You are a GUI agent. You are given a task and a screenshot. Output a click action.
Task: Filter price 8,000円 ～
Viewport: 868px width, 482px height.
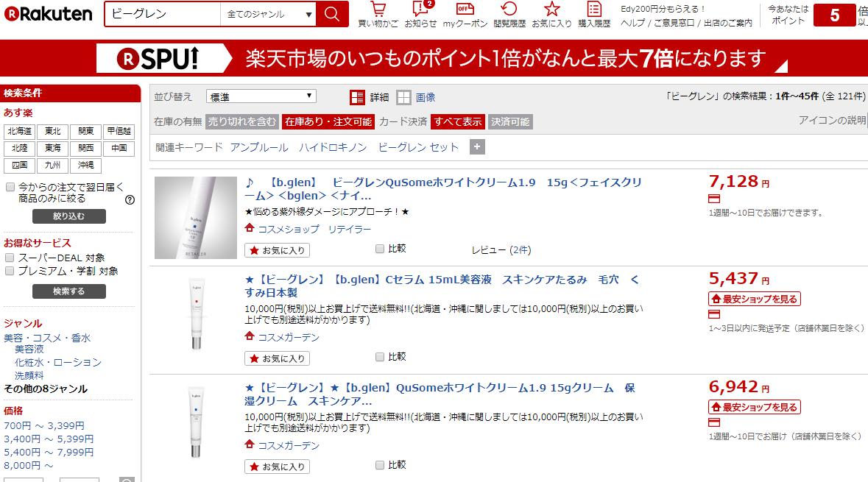28,465
